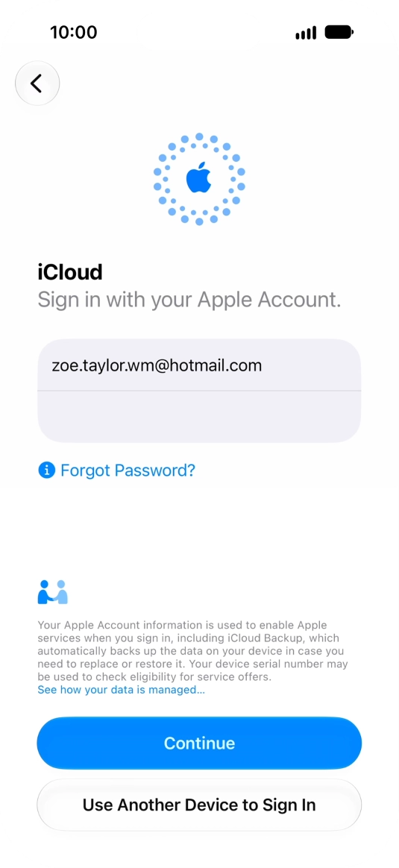Tap the 10:00 clock in status bar
Screen dimensions: 399x868
74,32
